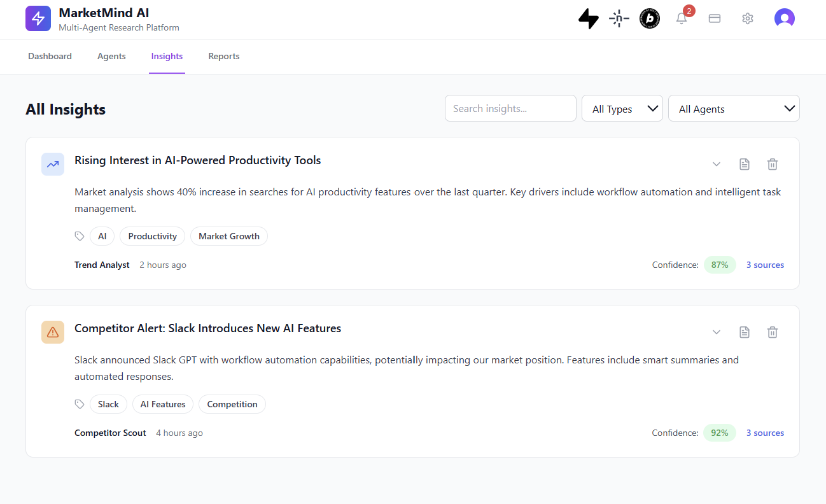Delete the Rising Interest insight
Viewport: 826px width, 504px height.
pyautogui.click(x=773, y=164)
